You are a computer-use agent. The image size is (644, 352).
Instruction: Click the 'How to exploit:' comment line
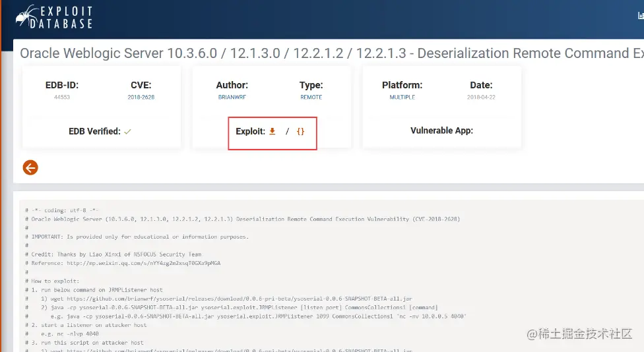[52, 281]
